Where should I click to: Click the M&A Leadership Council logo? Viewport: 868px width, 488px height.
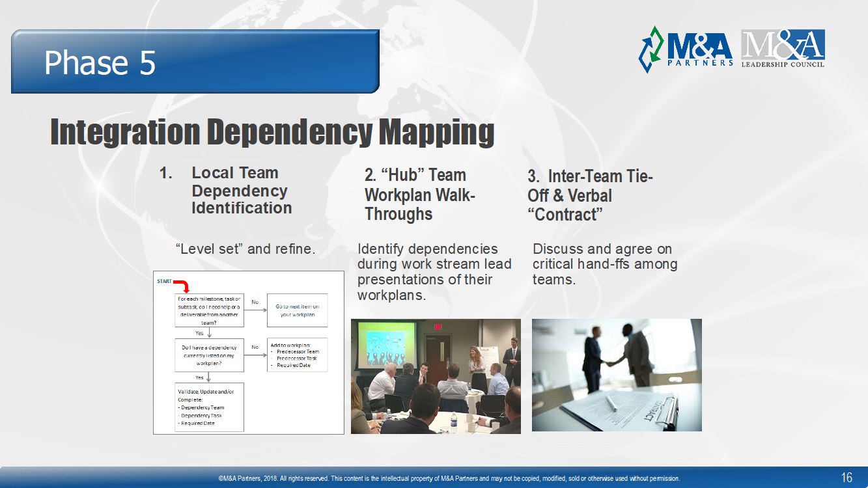click(x=783, y=49)
